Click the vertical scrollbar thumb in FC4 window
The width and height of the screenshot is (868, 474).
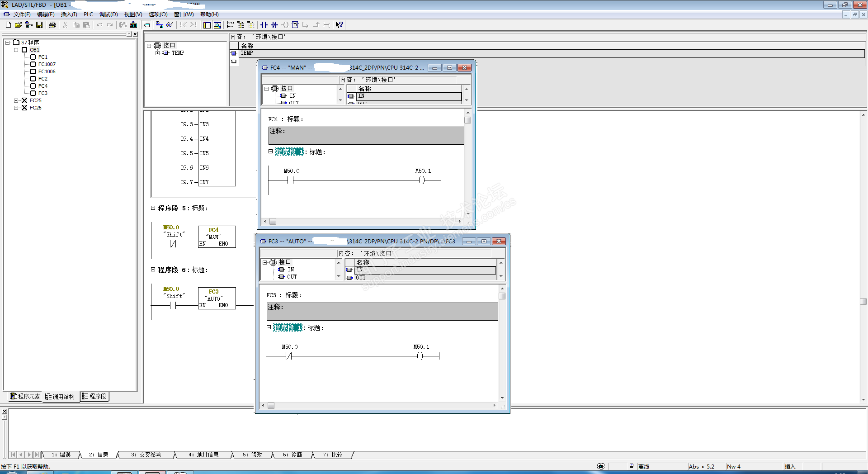coord(468,120)
